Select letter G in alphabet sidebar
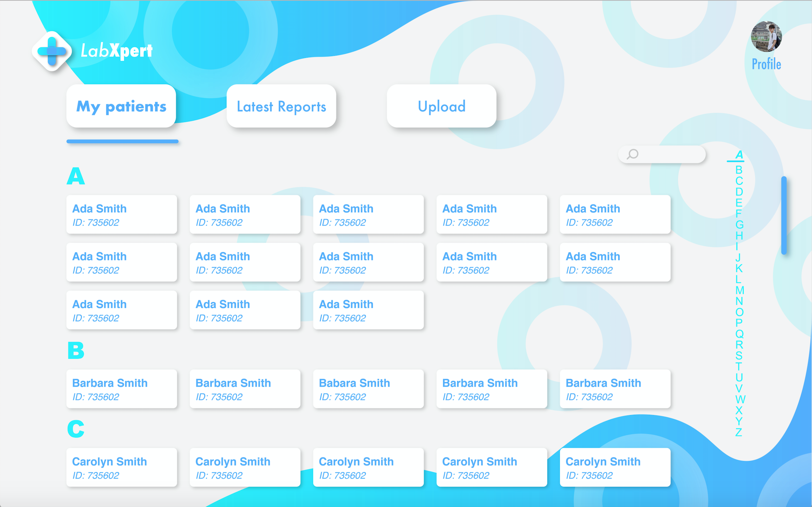The width and height of the screenshot is (812, 507). [x=739, y=224]
